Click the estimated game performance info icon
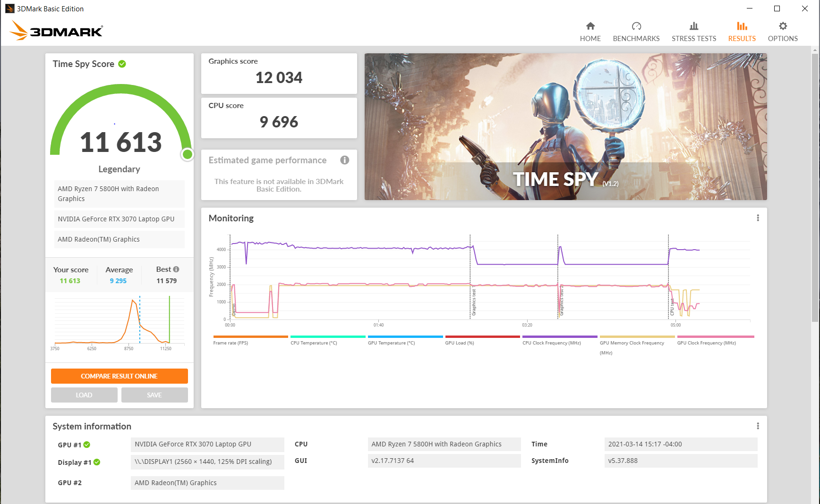Image resolution: width=820 pixels, height=504 pixels. click(345, 160)
